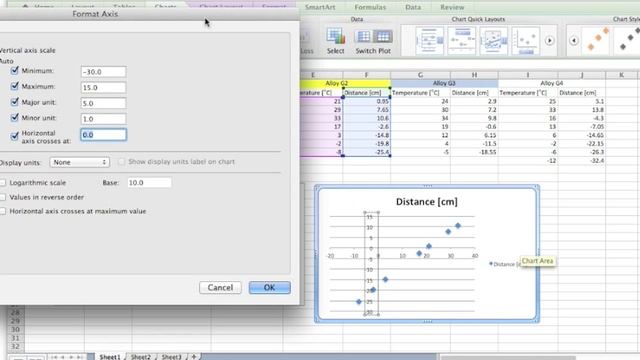Toggle the Minor unit auto checkbox
The width and height of the screenshot is (640, 360).
pyautogui.click(x=15, y=118)
